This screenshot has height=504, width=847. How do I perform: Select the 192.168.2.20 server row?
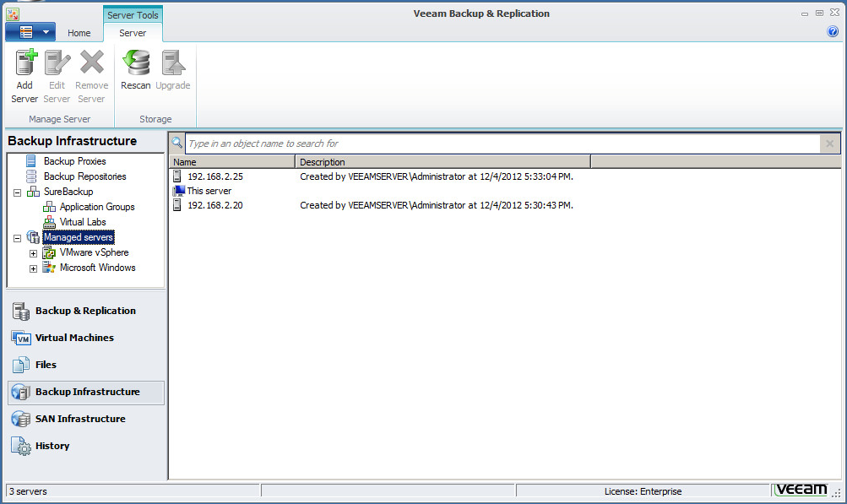click(504, 205)
